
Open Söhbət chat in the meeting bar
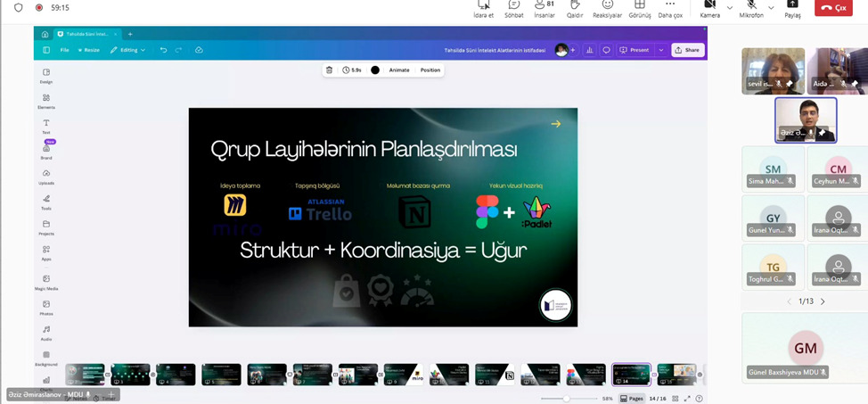tap(514, 9)
